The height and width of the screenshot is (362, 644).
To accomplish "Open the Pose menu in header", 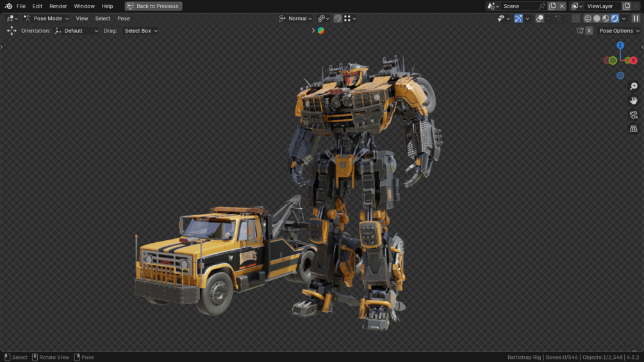I will coord(123,19).
